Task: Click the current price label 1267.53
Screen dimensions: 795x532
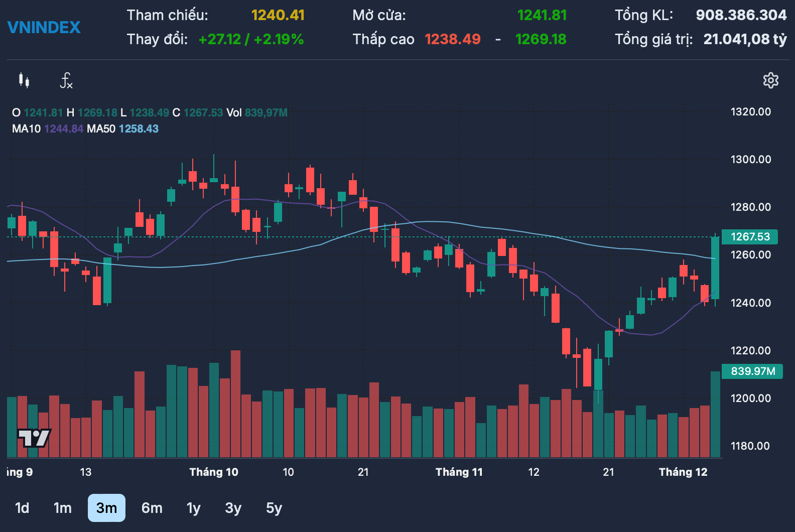Action: click(x=750, y=237)
